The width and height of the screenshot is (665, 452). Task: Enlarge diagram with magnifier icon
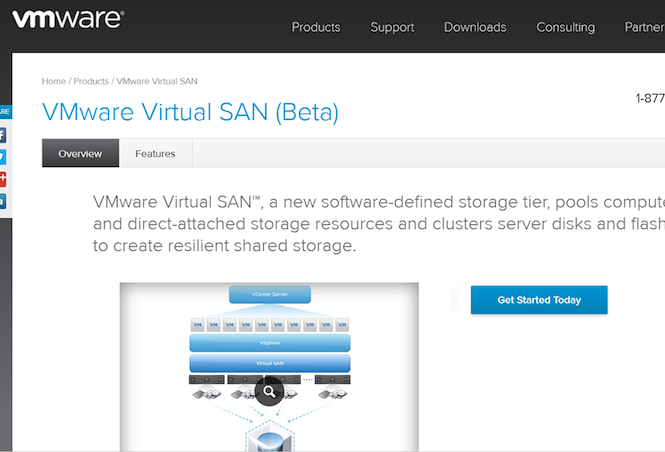pos(269,391)
